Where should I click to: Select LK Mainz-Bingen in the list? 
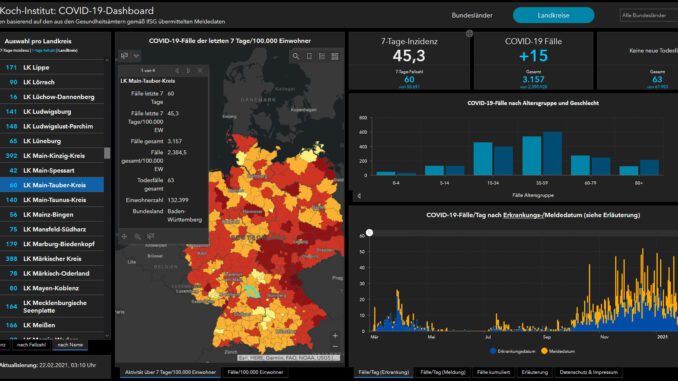(x=52, y=215)
